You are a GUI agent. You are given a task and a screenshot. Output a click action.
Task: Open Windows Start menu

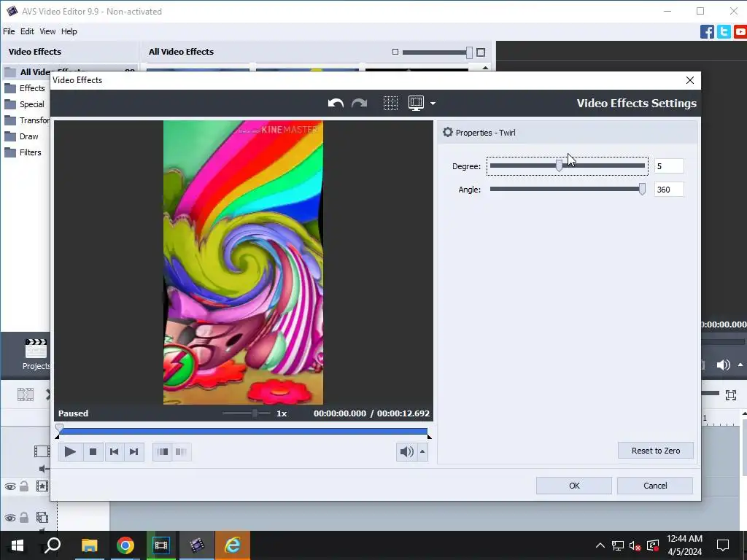click(x=18, y=545)
